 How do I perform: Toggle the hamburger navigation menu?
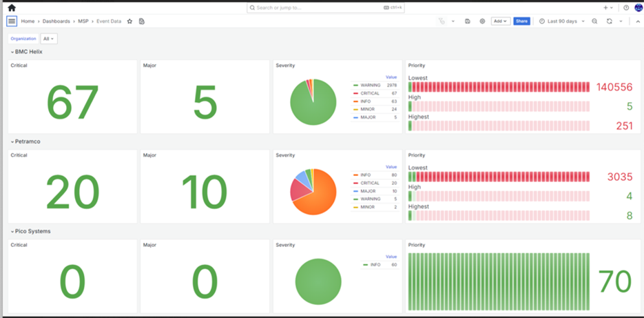(12, 21)
